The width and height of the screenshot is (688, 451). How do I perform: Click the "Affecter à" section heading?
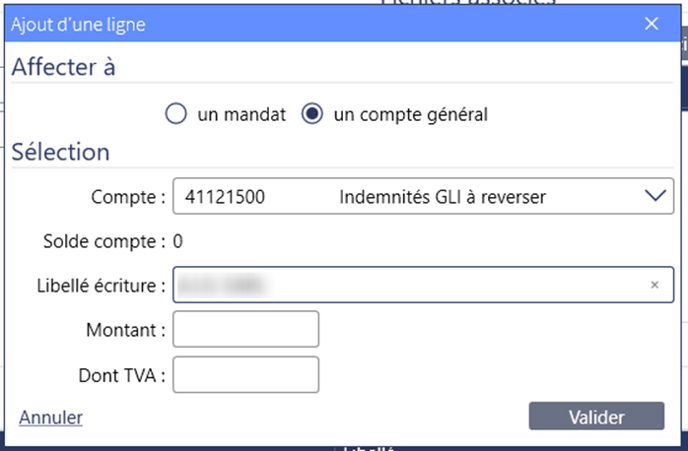63,68
